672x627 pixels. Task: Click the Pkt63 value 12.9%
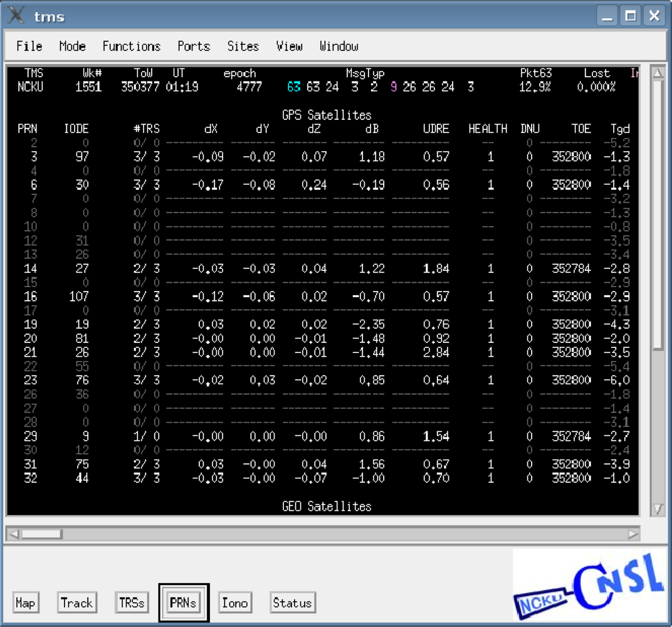point(535,87)
